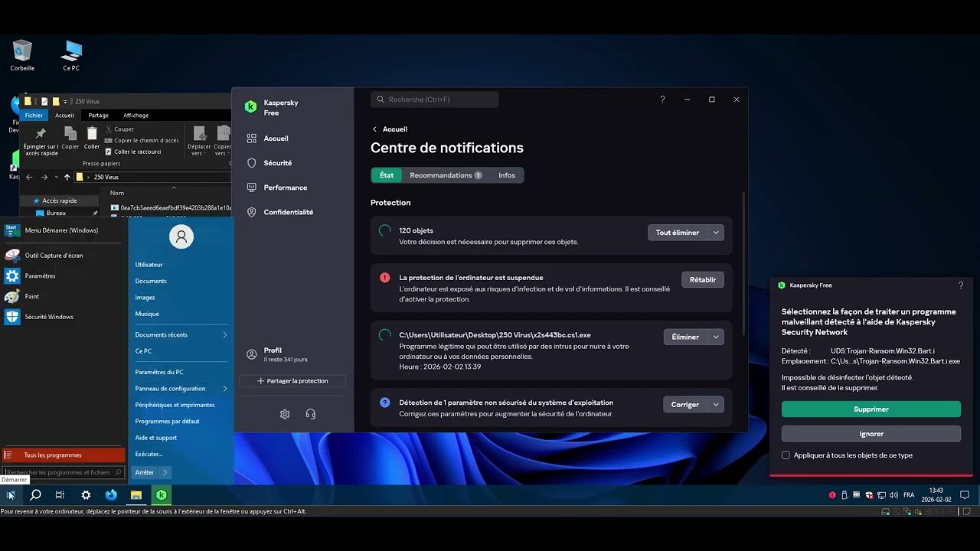This screenshot has width=980, height=551.
Task: Click the volume speaker tray icon
Action: pos(893,495)
